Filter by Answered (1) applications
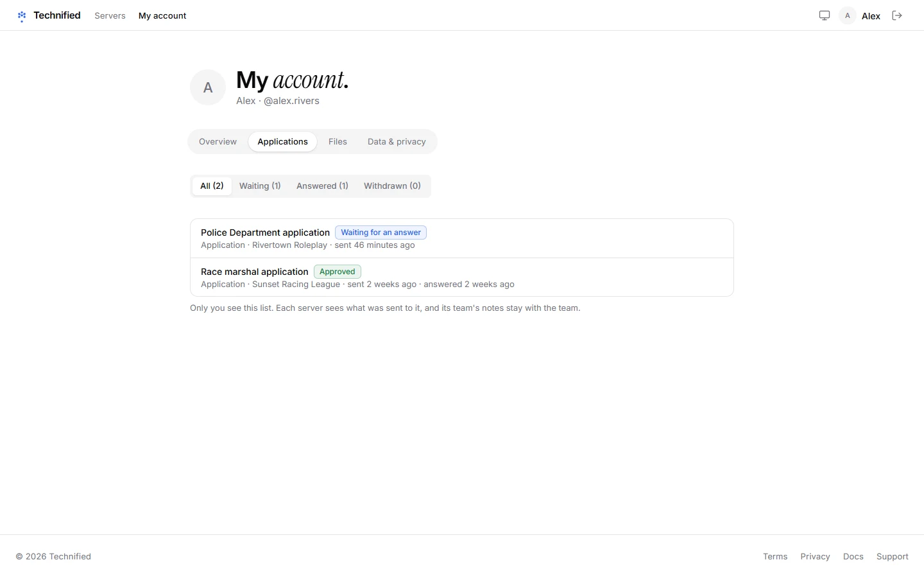The image size is (924, 578). pos(322,186)
